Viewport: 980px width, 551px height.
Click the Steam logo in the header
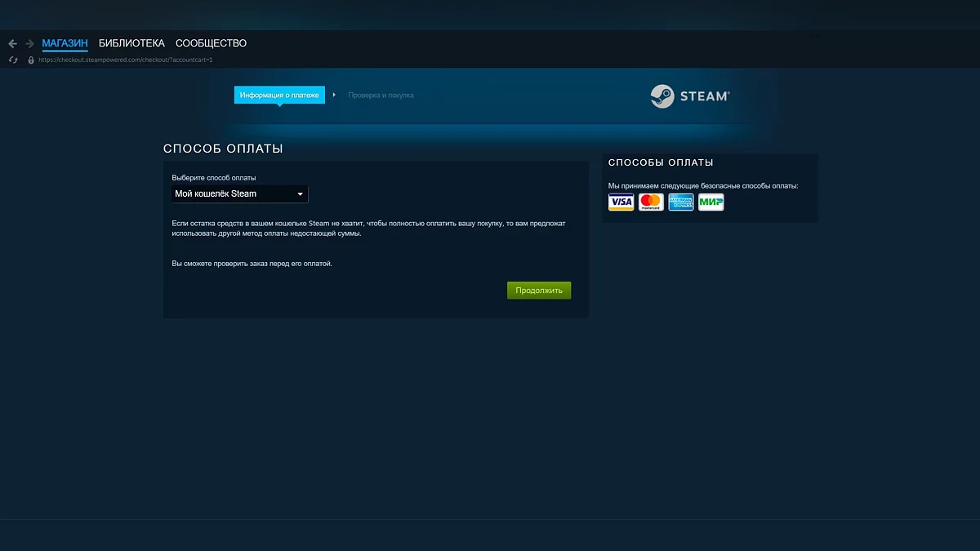click(x=689, y=96)
